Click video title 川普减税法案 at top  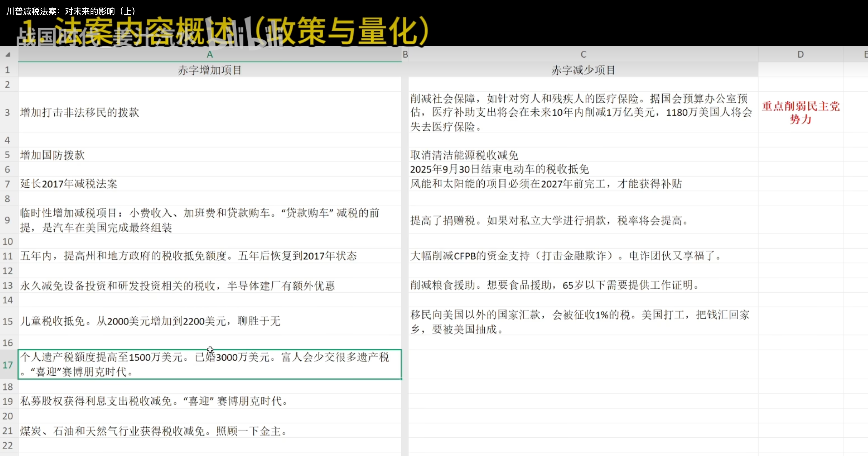pyautogui.click(x=71, y=11)
